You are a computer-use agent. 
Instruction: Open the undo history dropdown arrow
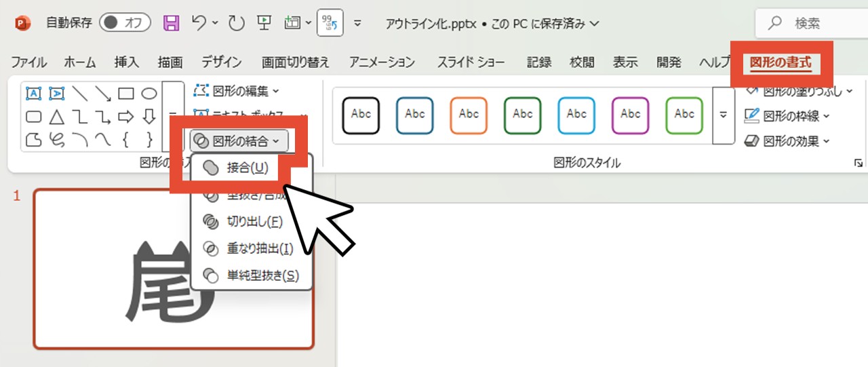pyautogui.click(x=215, y=23)
